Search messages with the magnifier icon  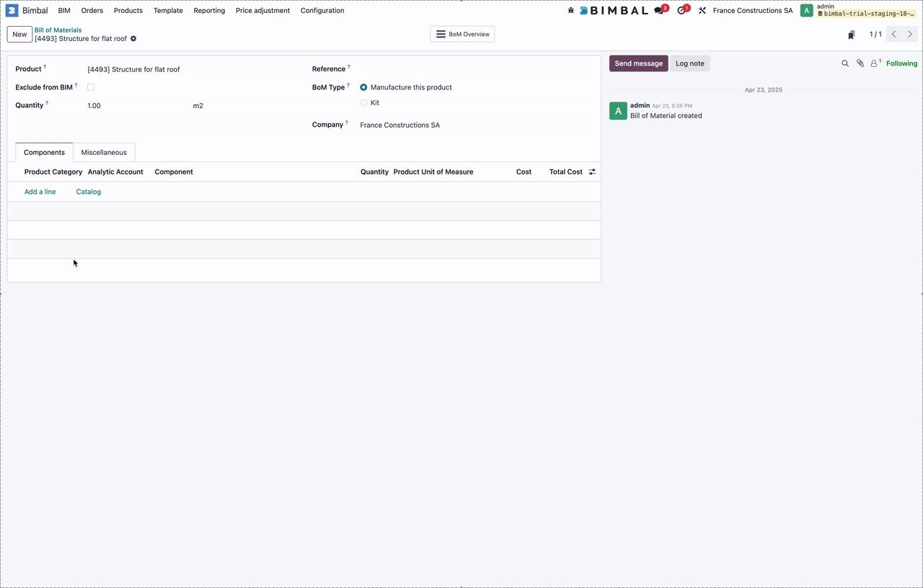pos(845,63)
